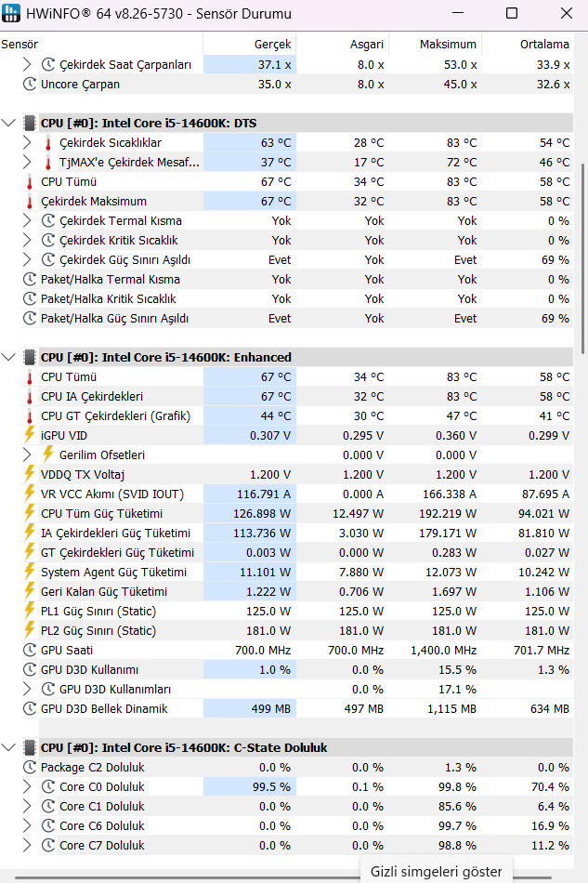Collapse the C-State Doluluk group

8,747
